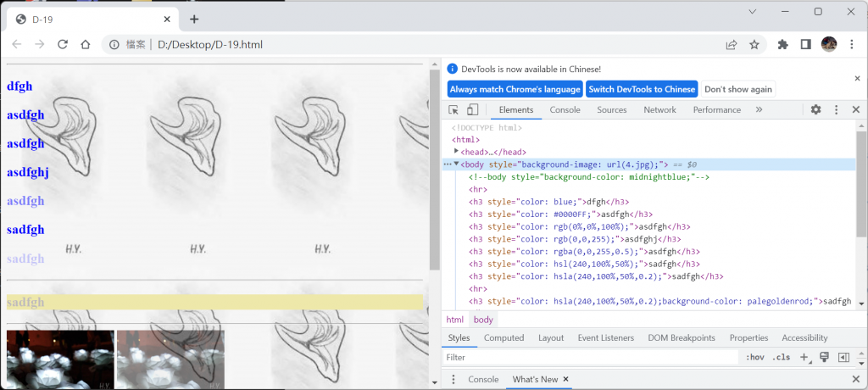Toggle the browser side panel

tap(805, 44)
